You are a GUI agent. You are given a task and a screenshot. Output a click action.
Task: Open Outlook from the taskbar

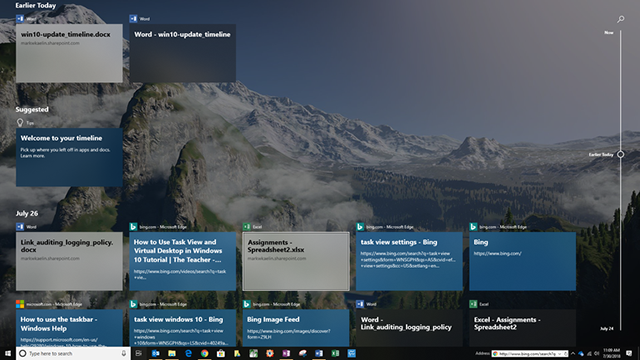(x=156, y=353)
